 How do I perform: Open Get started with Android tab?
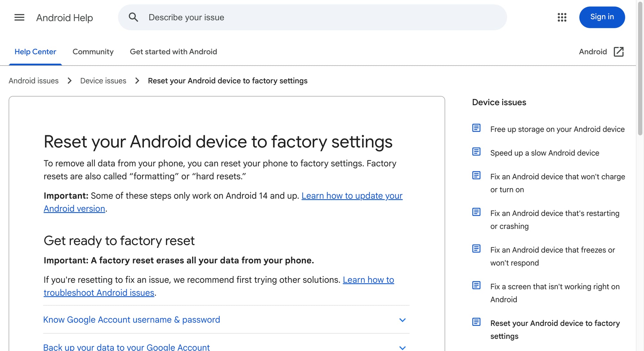tap(173, 52)
